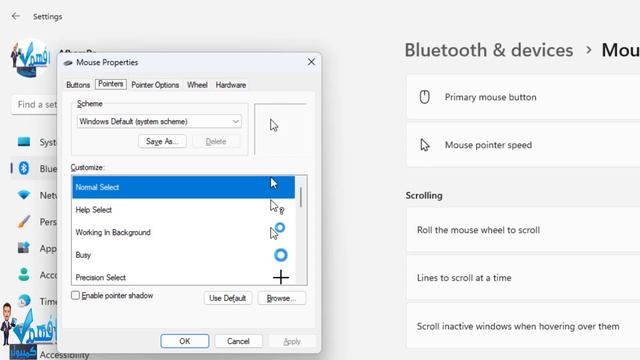Click the Primary mouse button icon
Image resolution: width=640 pixels, height=360 pixels.
(x=424, y=97)
